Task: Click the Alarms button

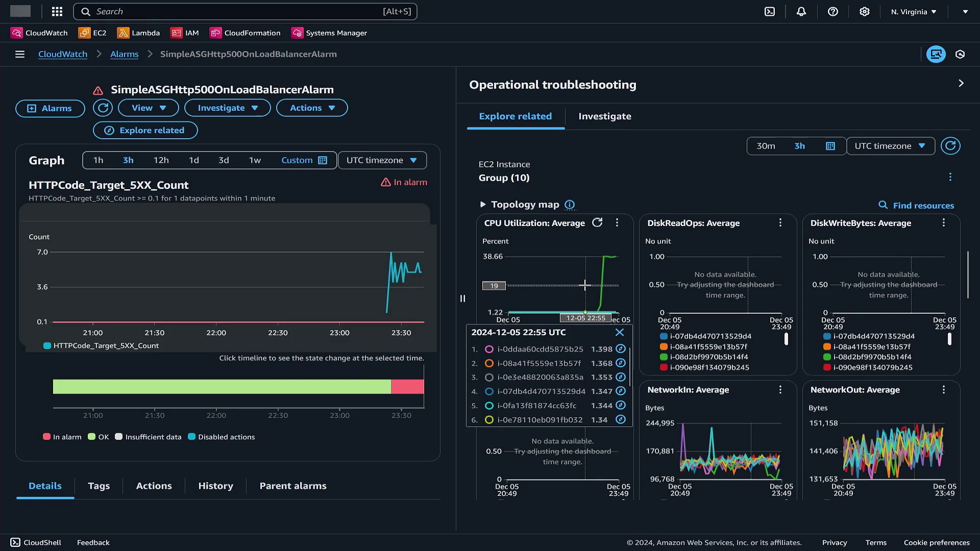Action: click(50, 108)
